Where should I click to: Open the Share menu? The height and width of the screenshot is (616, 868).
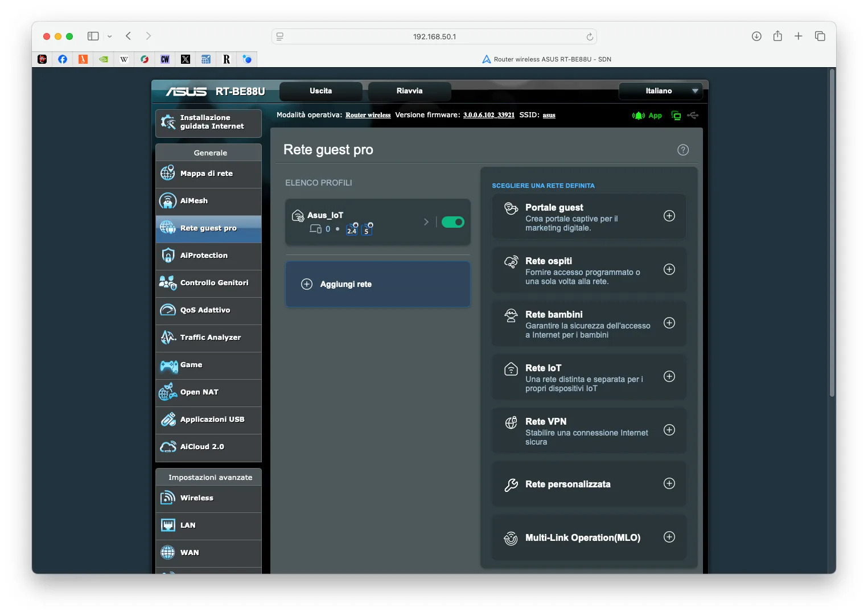pos(778,36)
